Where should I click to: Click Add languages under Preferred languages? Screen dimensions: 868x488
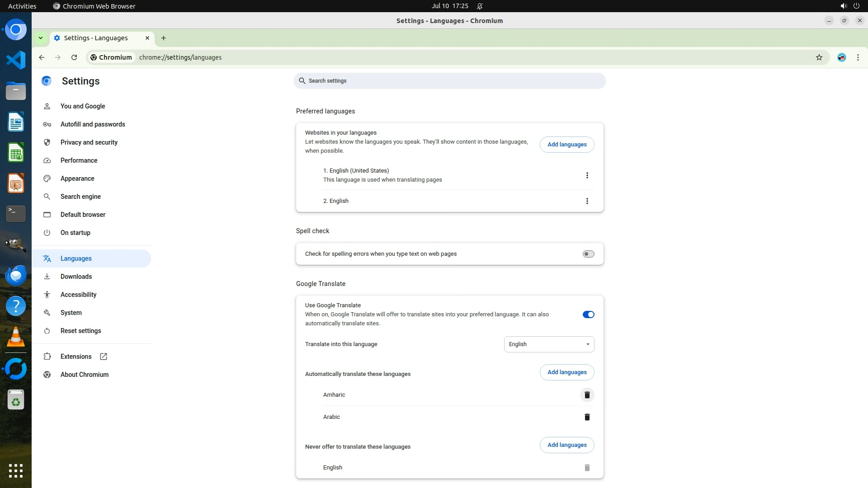[566, 145]
